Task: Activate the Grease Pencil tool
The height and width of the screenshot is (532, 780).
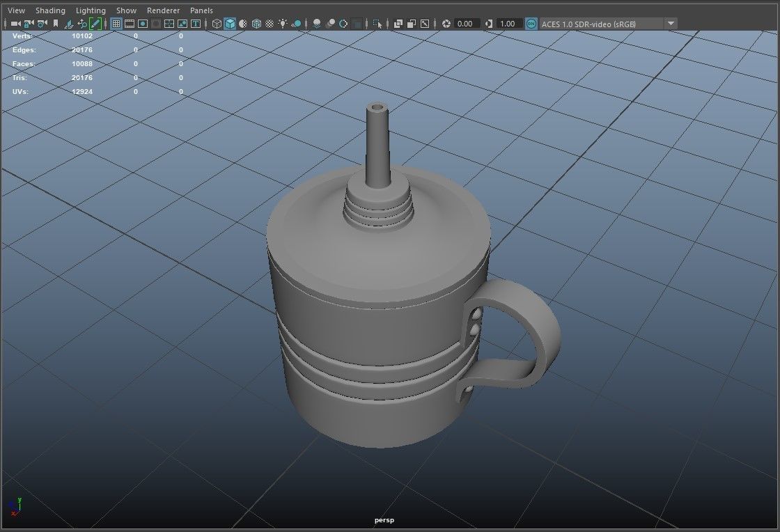Action: click(95, 24)
